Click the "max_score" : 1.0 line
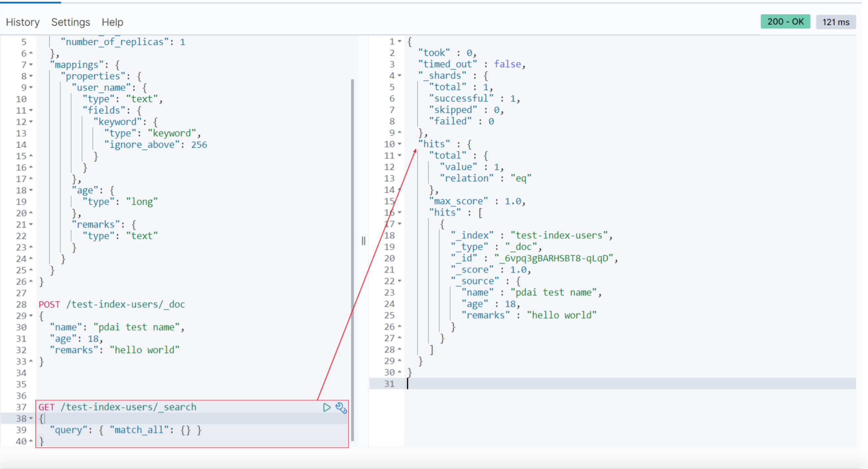 coord(477,201)
